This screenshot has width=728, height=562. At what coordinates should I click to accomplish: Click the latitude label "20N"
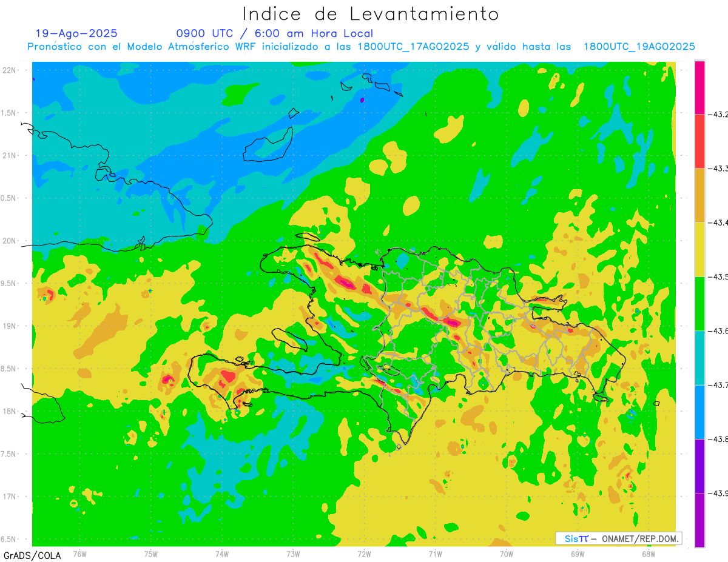coord(10,241)
